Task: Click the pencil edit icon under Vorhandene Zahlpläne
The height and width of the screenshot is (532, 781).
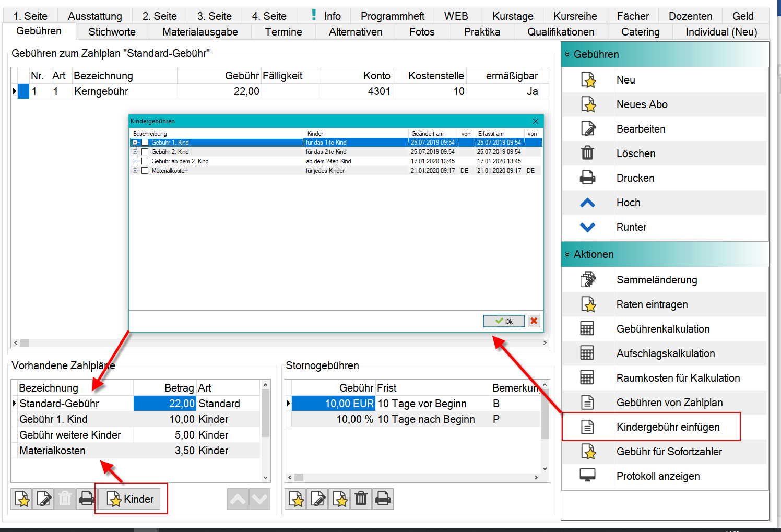Action: 44,499
